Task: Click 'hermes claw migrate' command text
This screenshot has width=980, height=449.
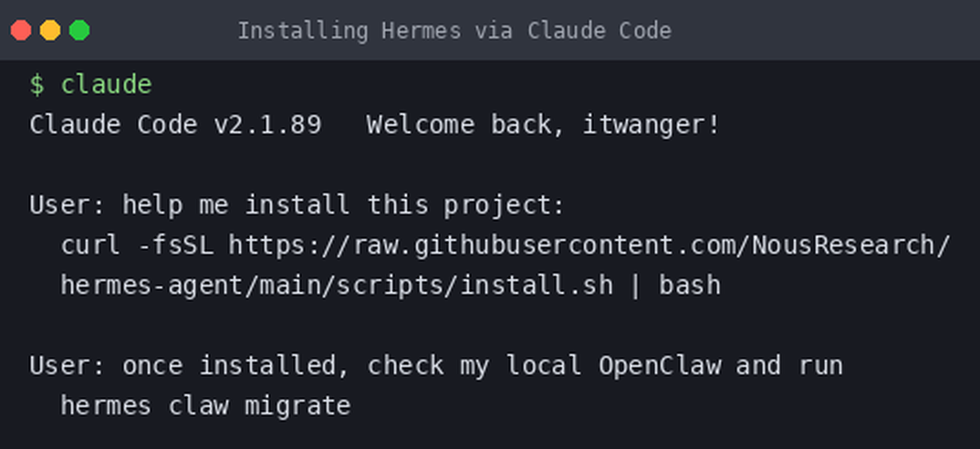Action: (205, 406)
